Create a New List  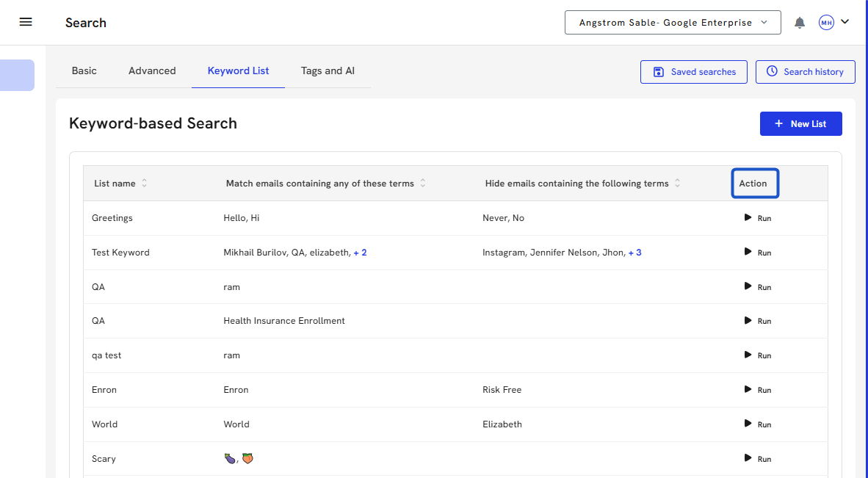click(800, 124)
